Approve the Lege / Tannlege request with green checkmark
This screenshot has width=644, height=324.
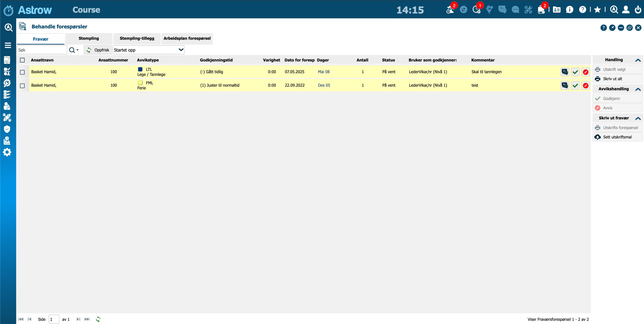tap(575, 72)
